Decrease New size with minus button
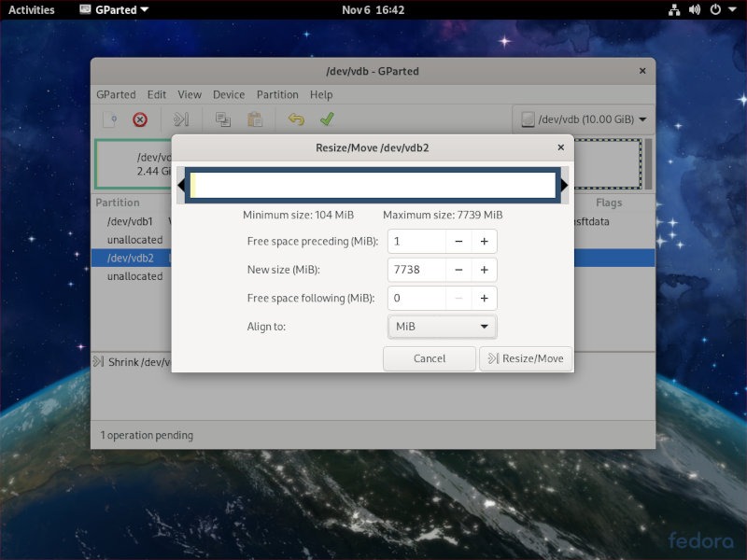 click(x=458, y=270)
